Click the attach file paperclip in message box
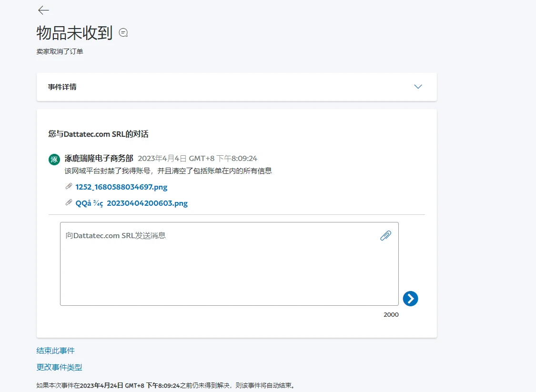 tap(385, 235)
